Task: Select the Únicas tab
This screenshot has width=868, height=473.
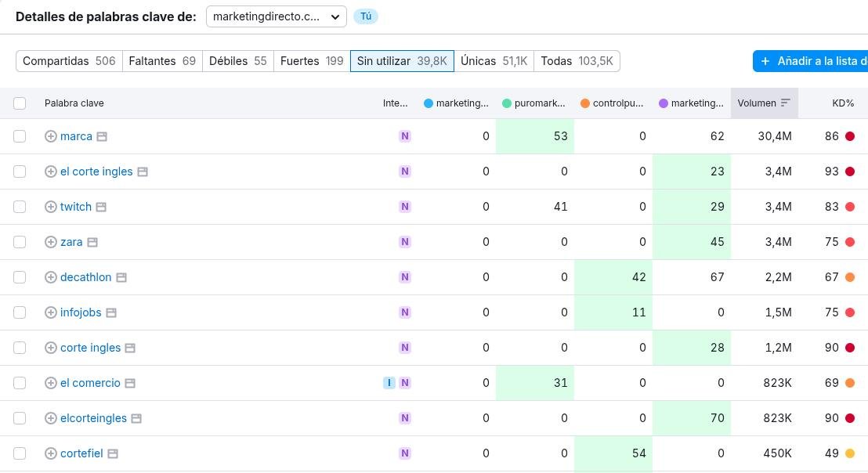Action: pos(494,61)
